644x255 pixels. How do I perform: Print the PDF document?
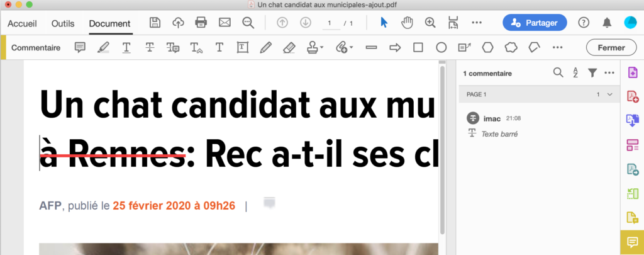[x=201, y=23]
